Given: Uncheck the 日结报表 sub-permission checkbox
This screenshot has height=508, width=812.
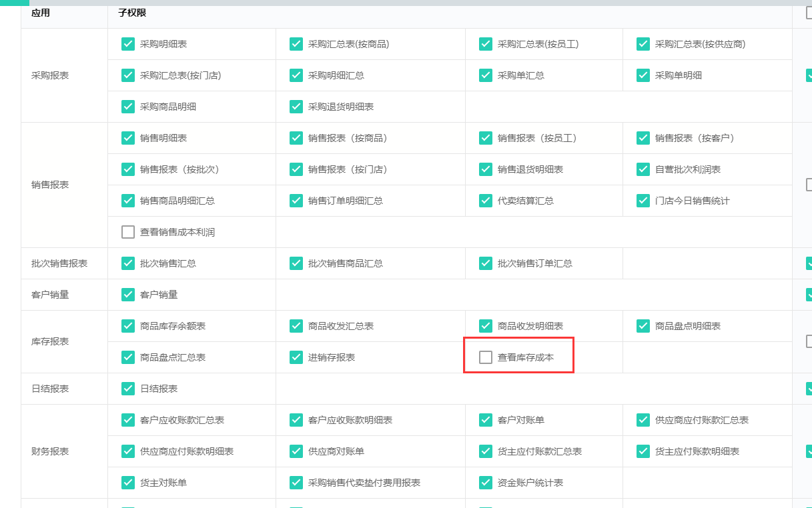Looking at the screenshot, I should pos(128,389).
